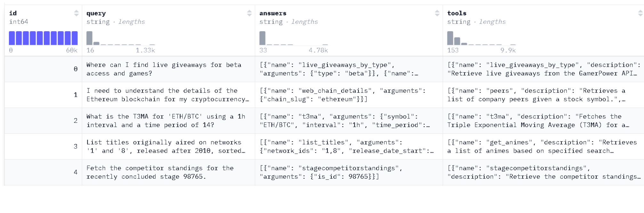Open the web_chain_details answers cell
This screenshot has width=644, height=213.
pyautogui.click(x=349, y=95)
